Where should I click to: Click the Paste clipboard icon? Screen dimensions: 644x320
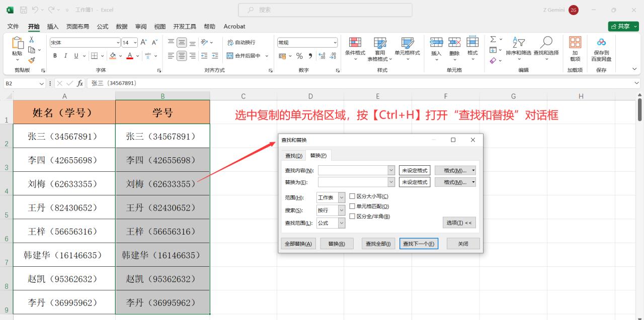click(17, 43)
